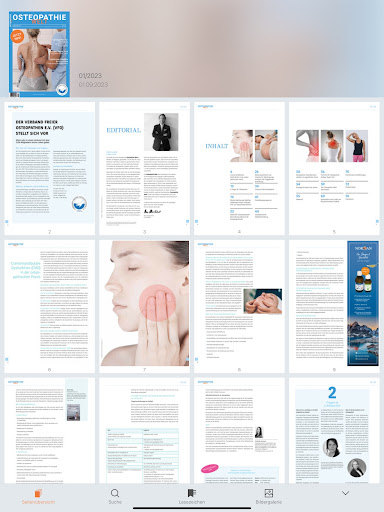The width and height of the screenshot is (384, 512).
Task: Collapse the bottom bar with the chevron
Action: click(346, 493)
